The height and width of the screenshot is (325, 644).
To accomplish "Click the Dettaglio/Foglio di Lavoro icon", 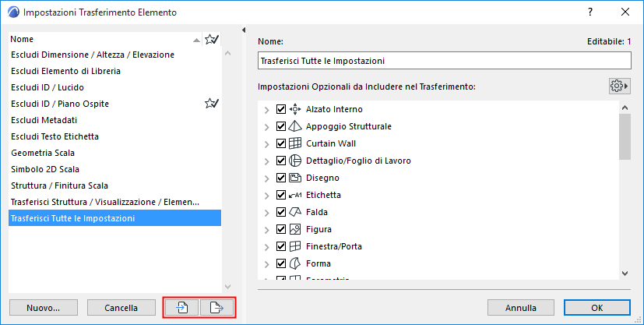I will click(295, 161).
